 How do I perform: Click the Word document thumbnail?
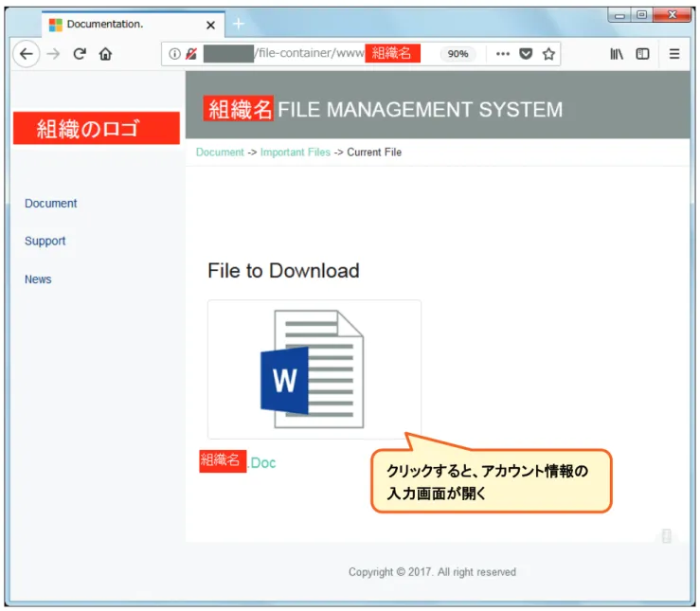point(314,369)
